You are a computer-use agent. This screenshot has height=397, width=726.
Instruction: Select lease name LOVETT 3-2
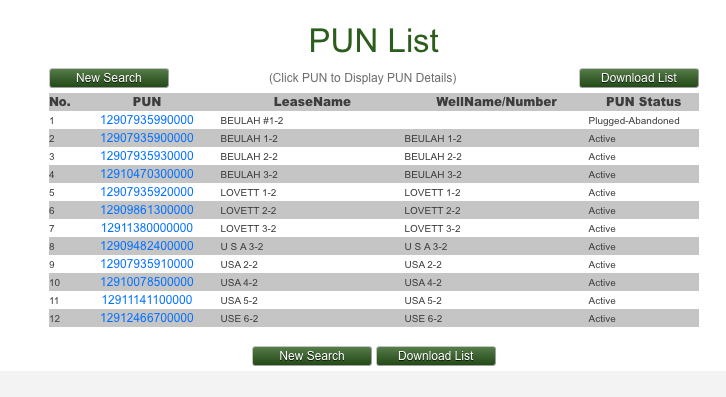click(248, 229)
